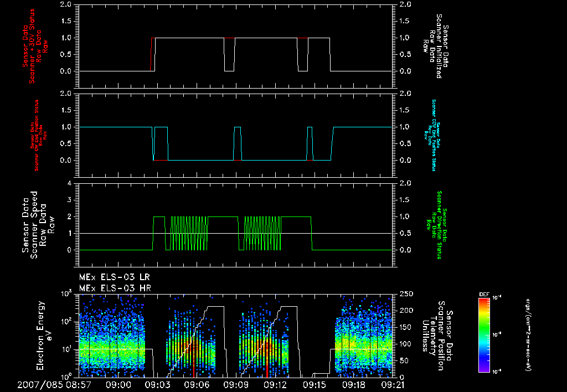Click the 10^-4 color bar top label
The image size is (567, 392).
[496, 298]
